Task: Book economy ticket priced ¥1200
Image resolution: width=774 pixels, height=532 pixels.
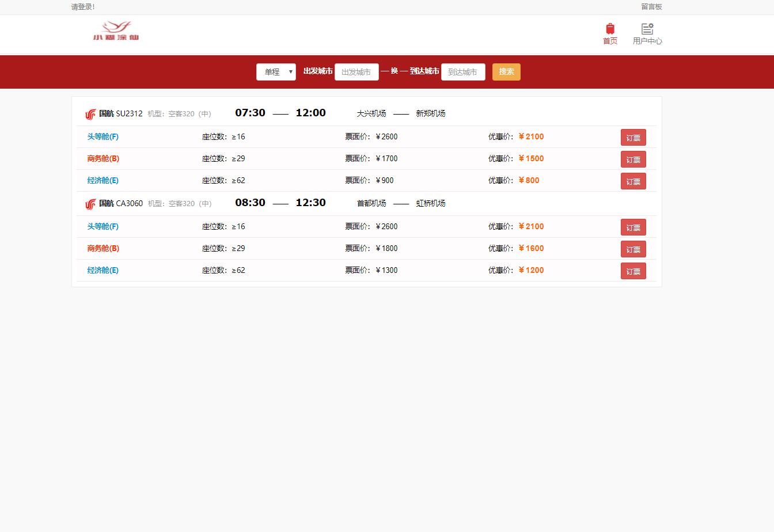Action: pyautogui.click(x=633, y=271)
